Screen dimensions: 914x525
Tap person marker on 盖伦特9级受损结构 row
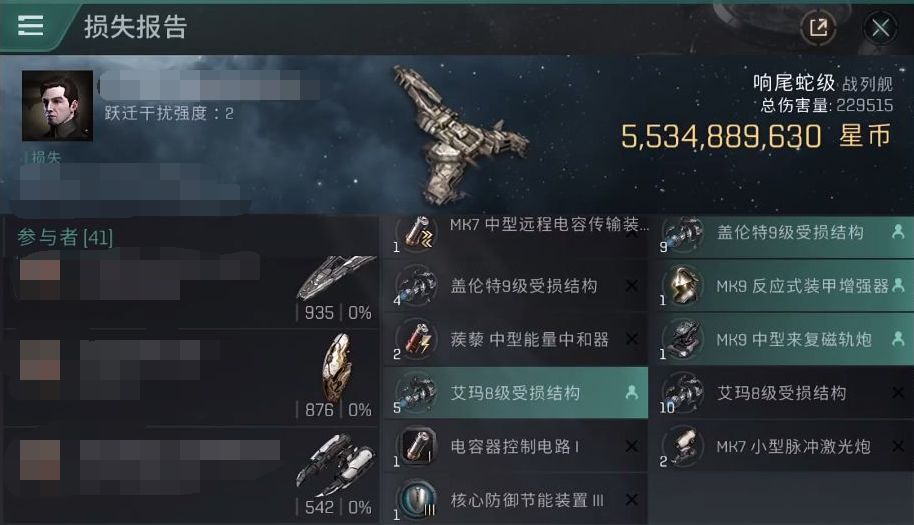click(898, 232)
